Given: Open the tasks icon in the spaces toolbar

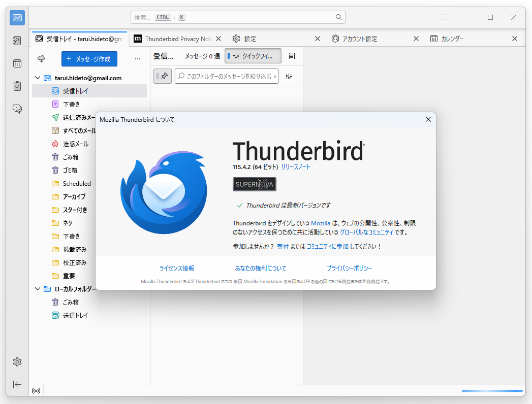Looking at the screenshot, I should click(x=17, y=86).
